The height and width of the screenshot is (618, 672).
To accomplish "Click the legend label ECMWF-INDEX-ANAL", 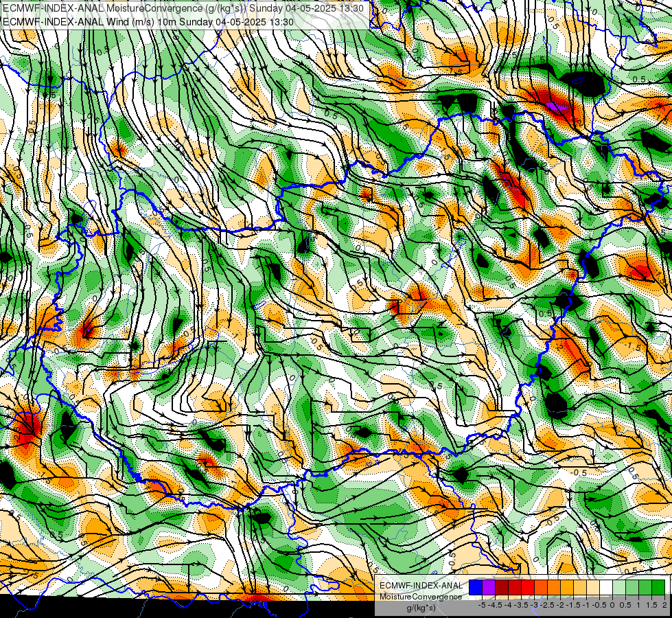I will tap(421, 586).
